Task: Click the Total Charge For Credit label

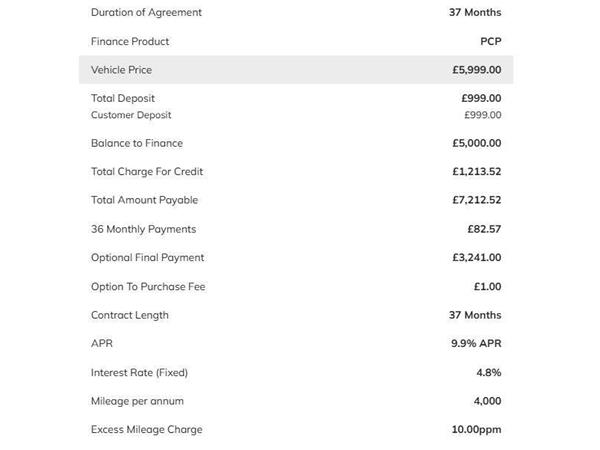Action: 147,171
